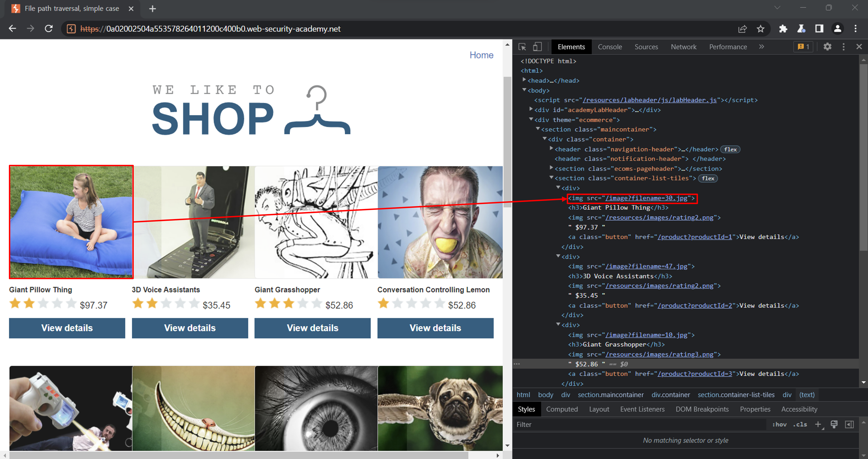This screenshot has height=459, width=868.
Task: Show more DevTools tabs chevron
Action: [761, 47]
